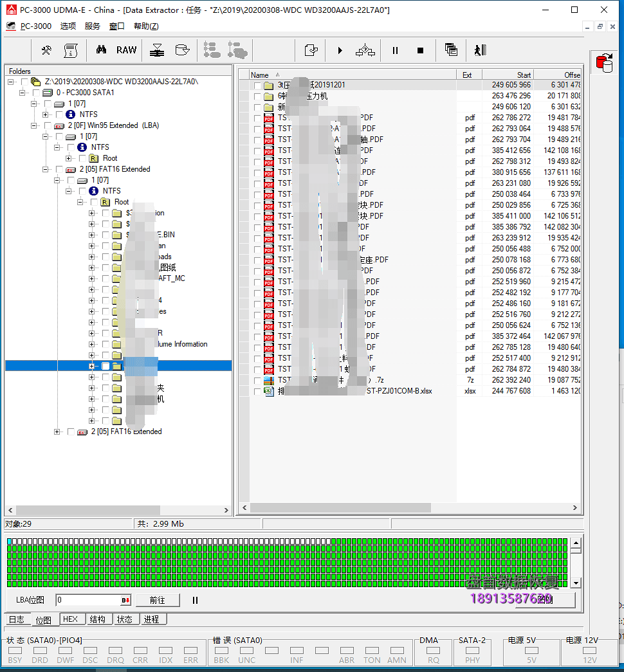Click the first greyed tree-structure toolbar icon

click(x=212, y=50)
